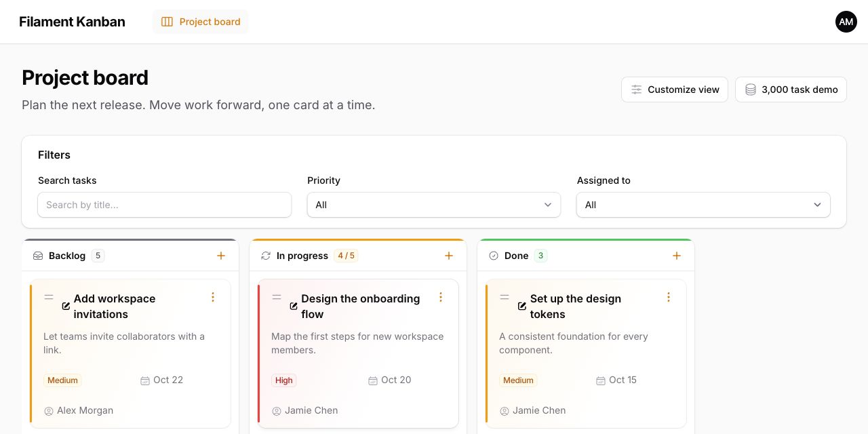Add a card to Backlog column
Viewport: 868px width, 434px height.
coord(221,256)
